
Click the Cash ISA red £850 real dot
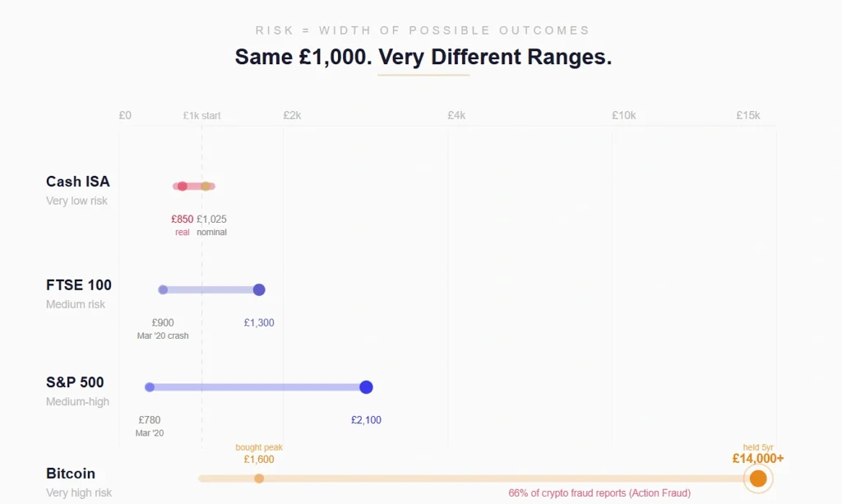point(183,186)
